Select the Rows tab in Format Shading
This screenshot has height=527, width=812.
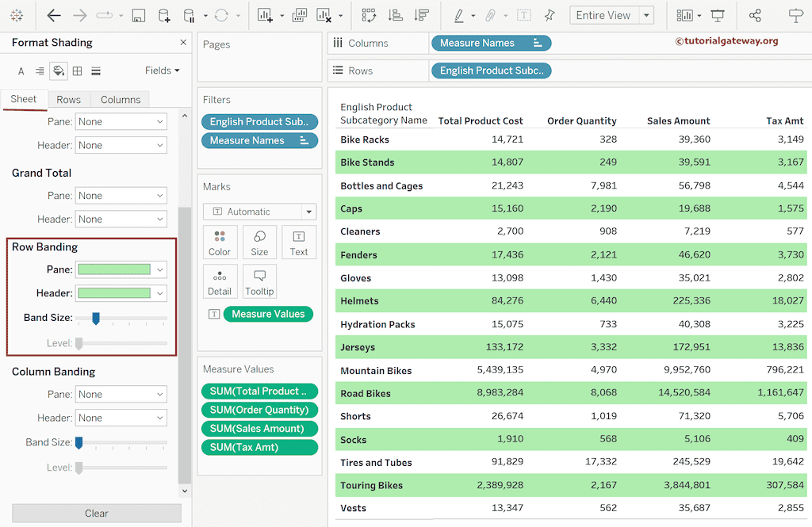pos(69,99)
